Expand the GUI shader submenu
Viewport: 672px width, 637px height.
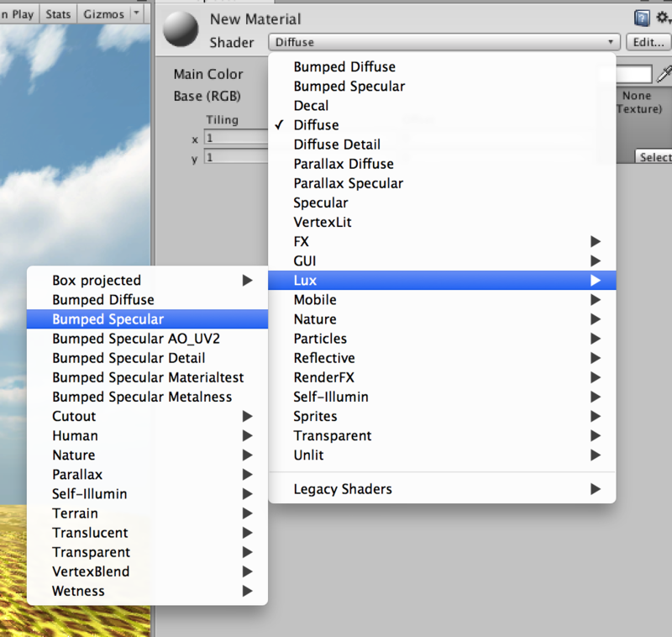442,261
